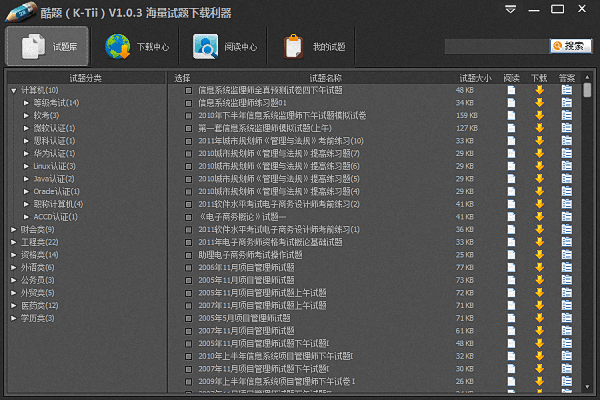Open answer icon for 2005年5月项目管理师试题
This screenshot has height=400, width=600.
(567, 317)
